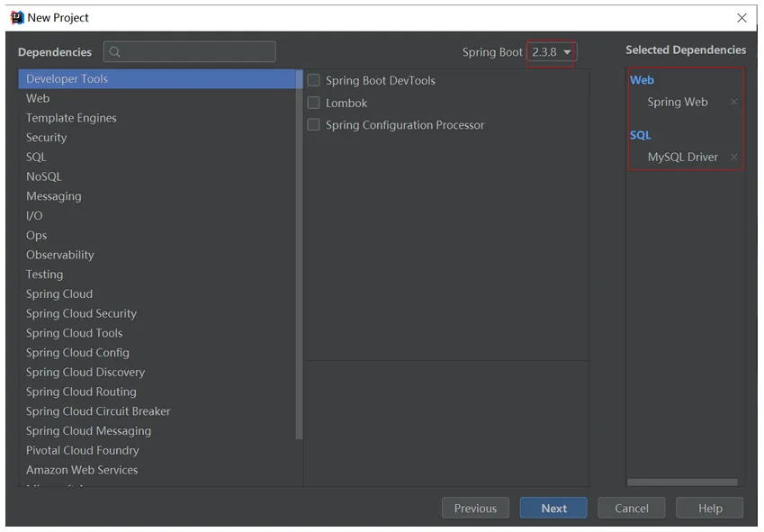764x532 pixels.
Task: Click the Spring Configuration Processor label
Action: pos(405,125)
